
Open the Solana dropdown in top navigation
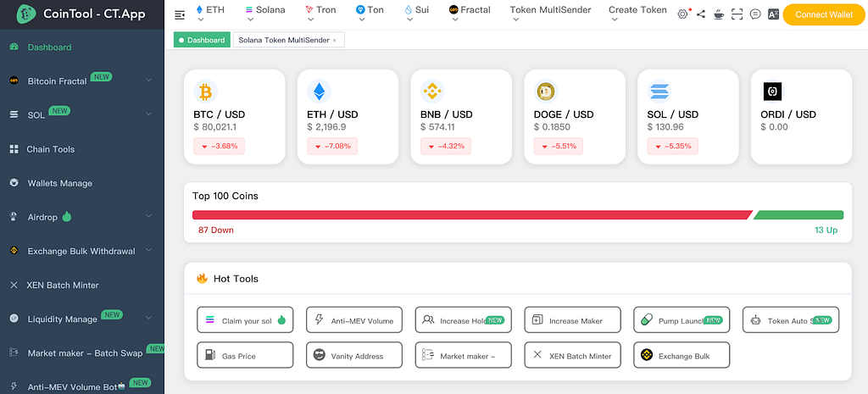pos(265,14)
